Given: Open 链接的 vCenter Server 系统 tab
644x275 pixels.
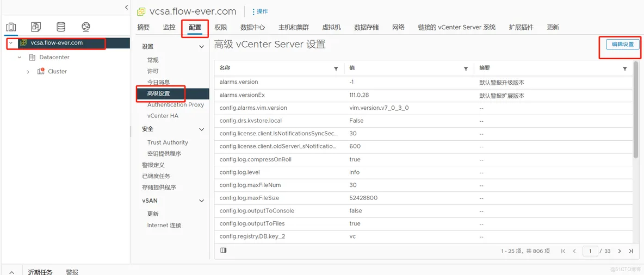Looking at the screenshot, I should 457,28.
